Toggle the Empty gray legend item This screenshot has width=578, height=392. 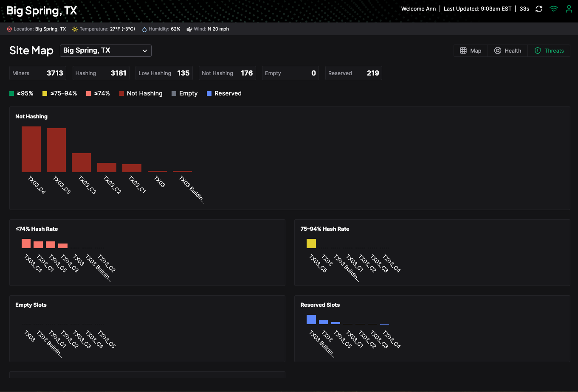tap(184, 93)
